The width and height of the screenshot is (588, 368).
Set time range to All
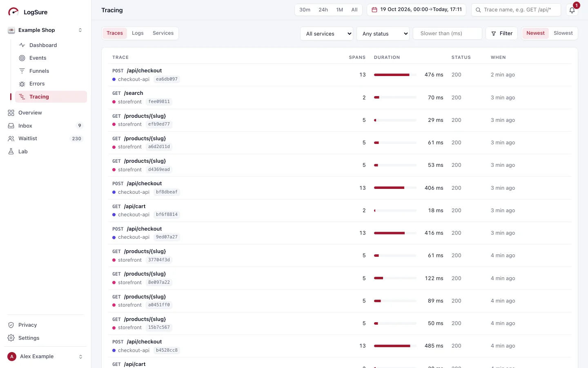click(354, 10)
